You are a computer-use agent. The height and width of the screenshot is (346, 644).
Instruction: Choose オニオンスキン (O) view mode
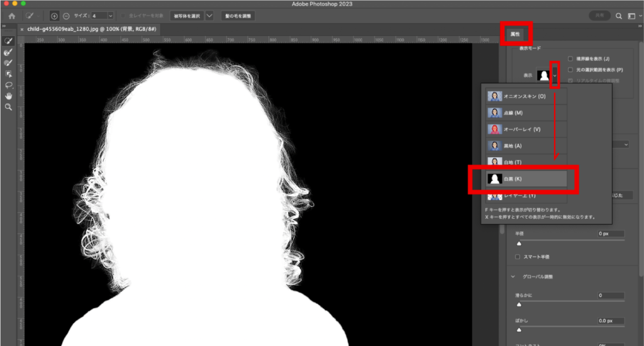(526, 96)
